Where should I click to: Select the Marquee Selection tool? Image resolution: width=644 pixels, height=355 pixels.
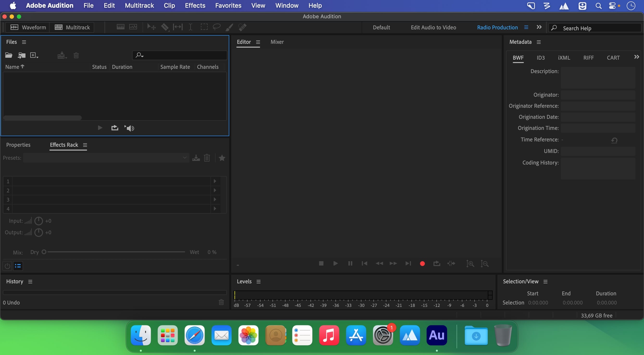[x=204, y=27]
